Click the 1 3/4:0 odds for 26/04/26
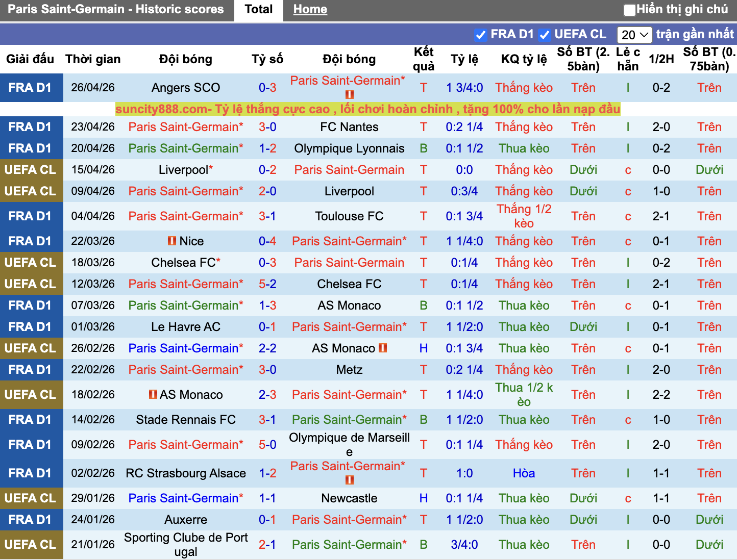The height and width of the screenshot is (560, 737). point(464,88)
